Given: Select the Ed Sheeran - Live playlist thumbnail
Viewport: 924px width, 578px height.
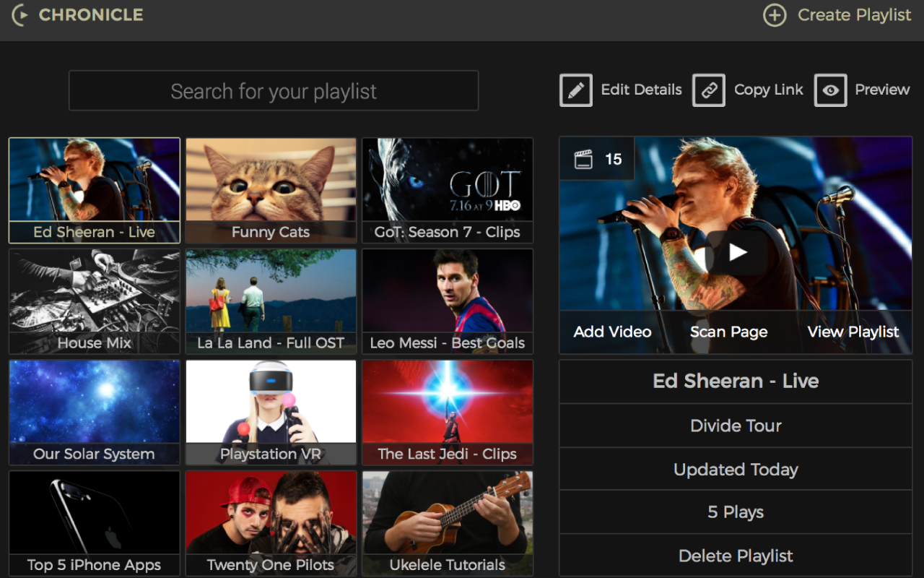Looking at the screenshot, I should [x=95, y=191].
